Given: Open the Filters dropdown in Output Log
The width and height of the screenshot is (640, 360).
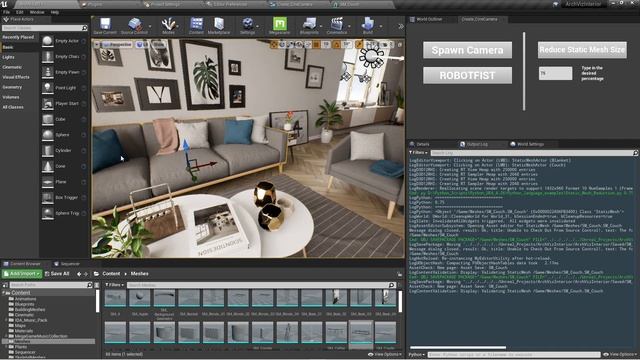Looking at the screenshot, I should point(418,153).
